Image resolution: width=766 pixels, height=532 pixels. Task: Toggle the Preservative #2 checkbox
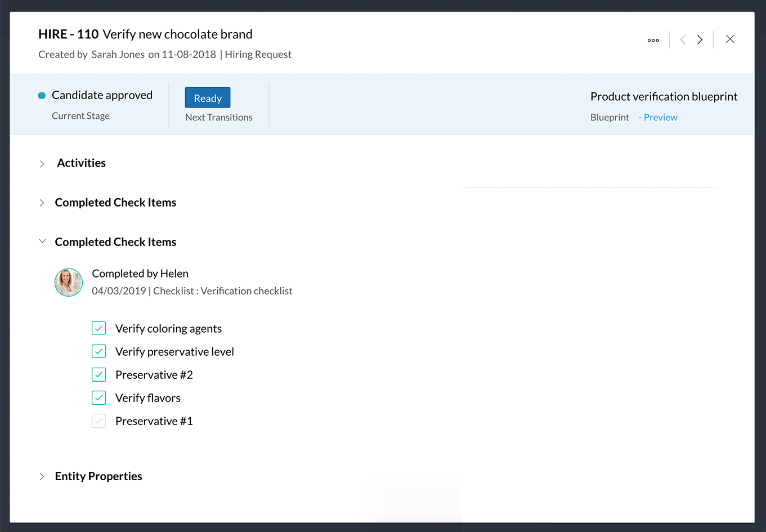click(99, 374)
